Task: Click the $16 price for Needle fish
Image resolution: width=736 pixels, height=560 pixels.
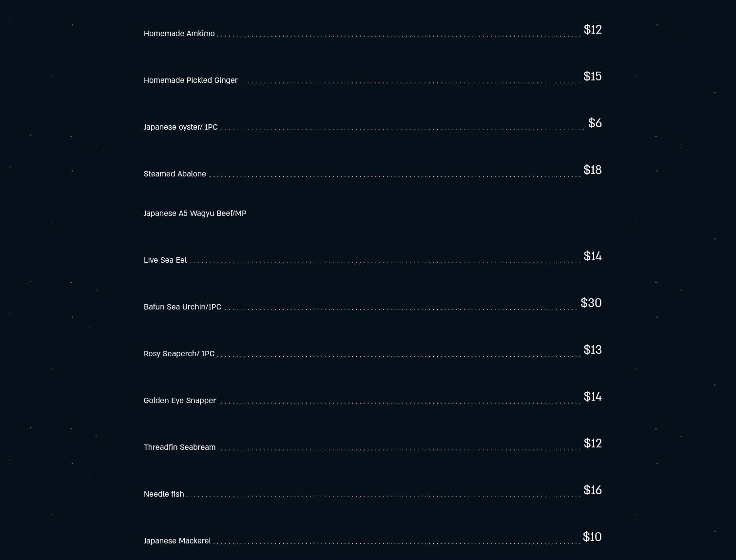Action: click(592, 490)
